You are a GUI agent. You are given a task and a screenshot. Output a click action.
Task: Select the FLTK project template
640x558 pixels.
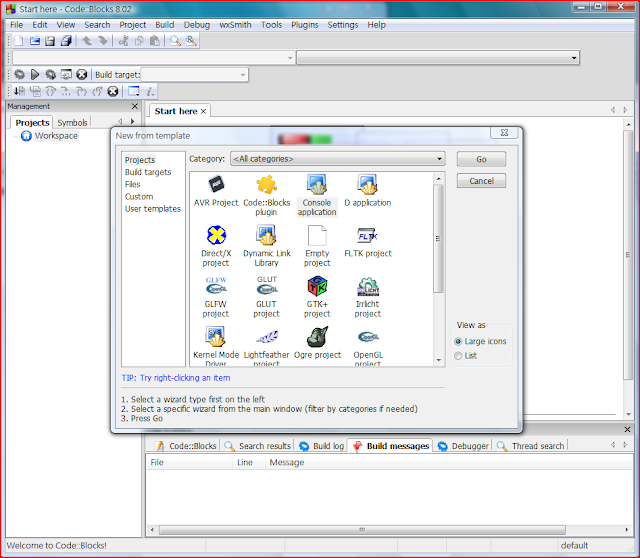(x=368, y=242)
